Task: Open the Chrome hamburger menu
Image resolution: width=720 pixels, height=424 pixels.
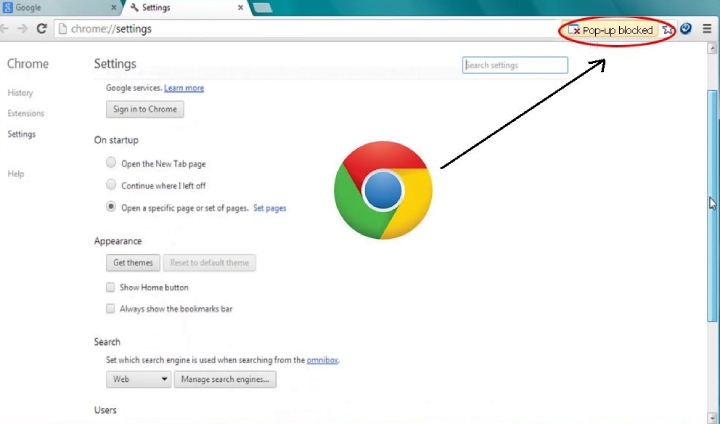Action: 707,29
